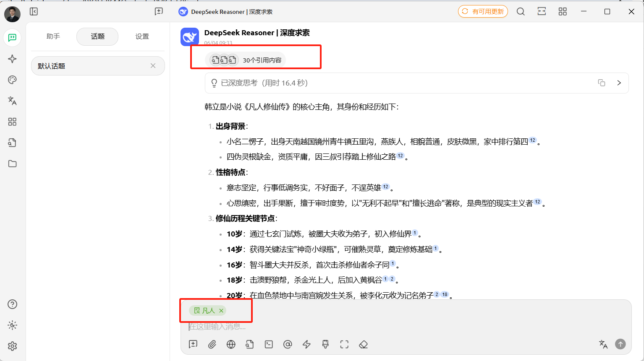Click the search magnifier in title bar
644x361 pixels.
coord(521,11)
